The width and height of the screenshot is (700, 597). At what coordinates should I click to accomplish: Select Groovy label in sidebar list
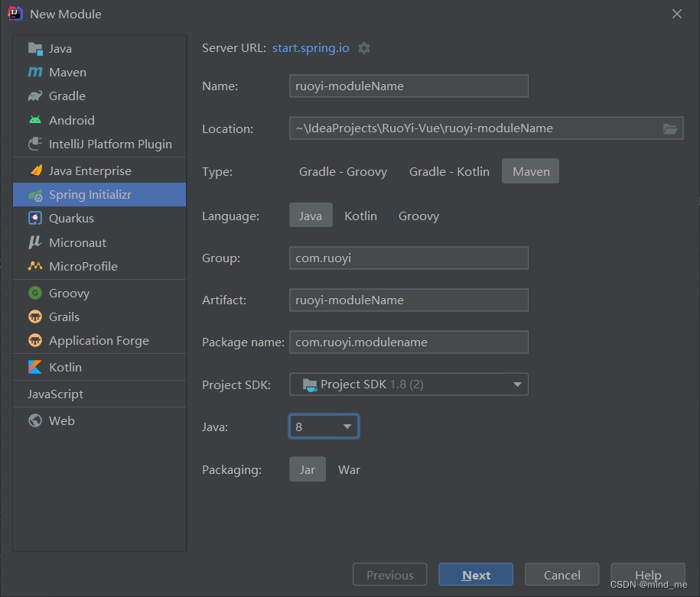[69, 293]
